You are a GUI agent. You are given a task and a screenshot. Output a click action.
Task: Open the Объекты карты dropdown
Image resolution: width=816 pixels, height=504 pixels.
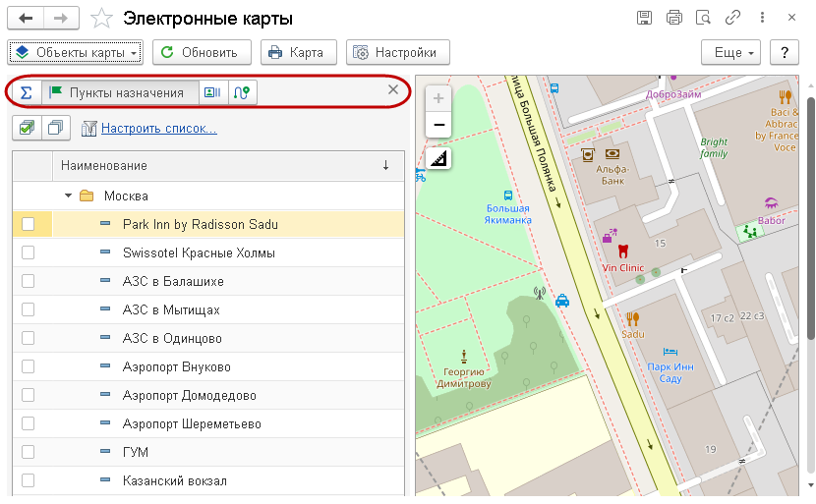76,52
